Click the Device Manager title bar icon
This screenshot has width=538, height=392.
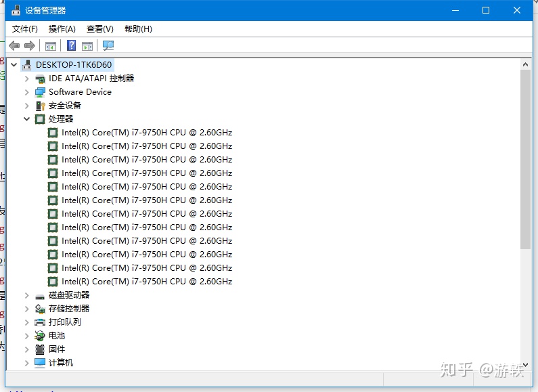pyautogui.click(x=16, y=10)
